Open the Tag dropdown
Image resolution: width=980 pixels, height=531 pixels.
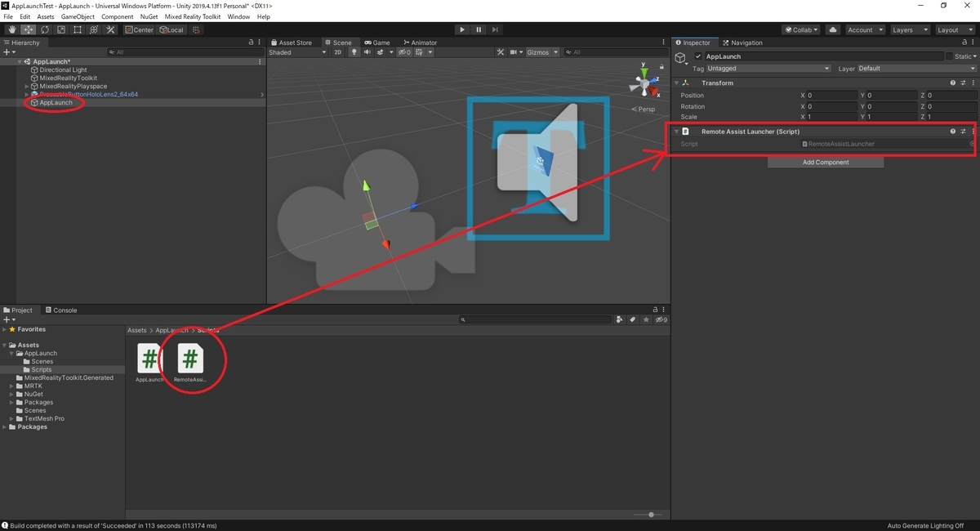[768, 69]
